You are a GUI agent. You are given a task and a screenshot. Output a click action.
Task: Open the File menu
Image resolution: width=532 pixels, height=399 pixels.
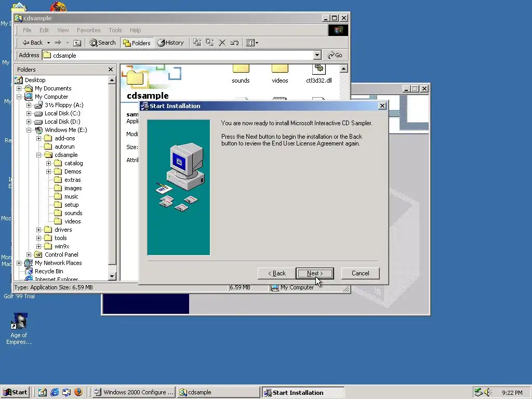(27, 30)
